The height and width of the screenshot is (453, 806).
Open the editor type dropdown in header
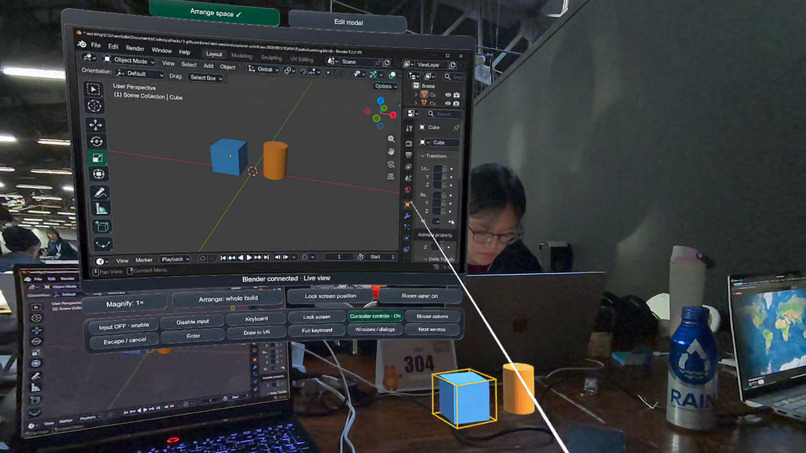[90, 57]
